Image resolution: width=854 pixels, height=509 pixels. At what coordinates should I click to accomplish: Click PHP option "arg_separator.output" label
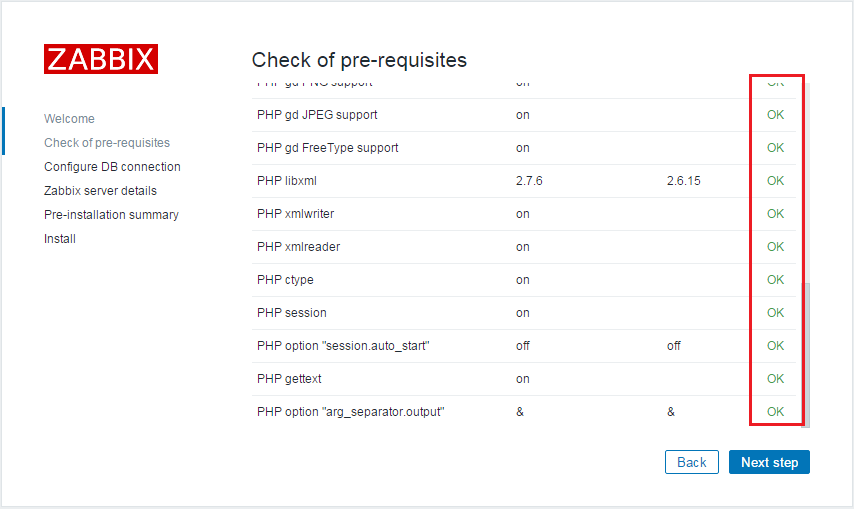click(x=350, y=412)
